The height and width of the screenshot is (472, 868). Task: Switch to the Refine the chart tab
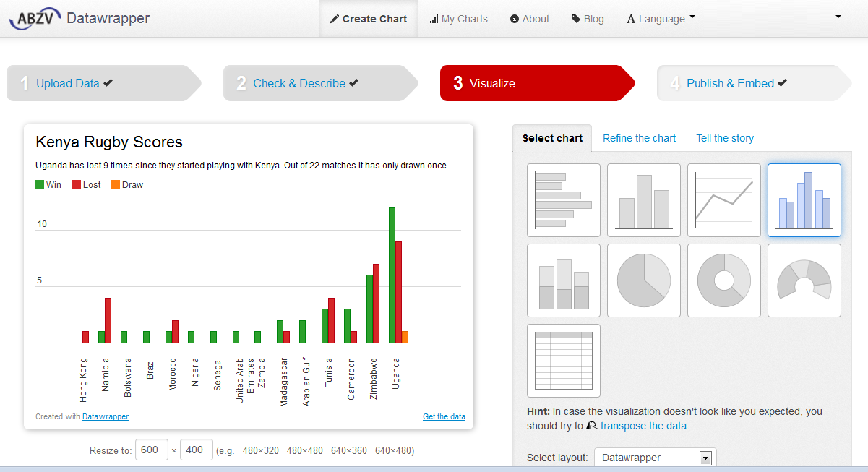(x=640, y=138)
